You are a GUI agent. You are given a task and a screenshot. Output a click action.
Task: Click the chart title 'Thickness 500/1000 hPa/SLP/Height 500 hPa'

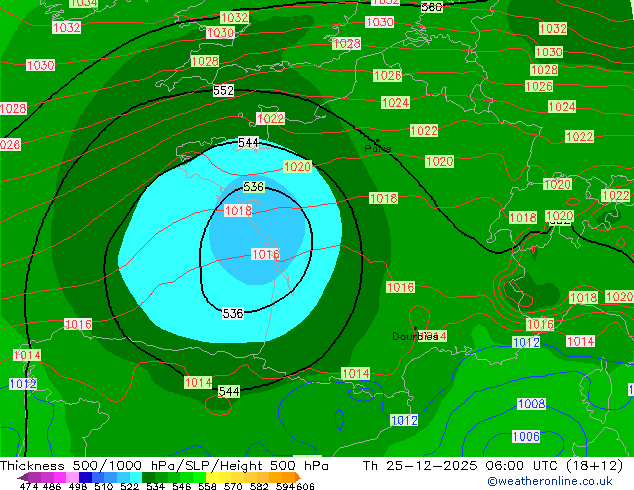[x=165, y=466]
